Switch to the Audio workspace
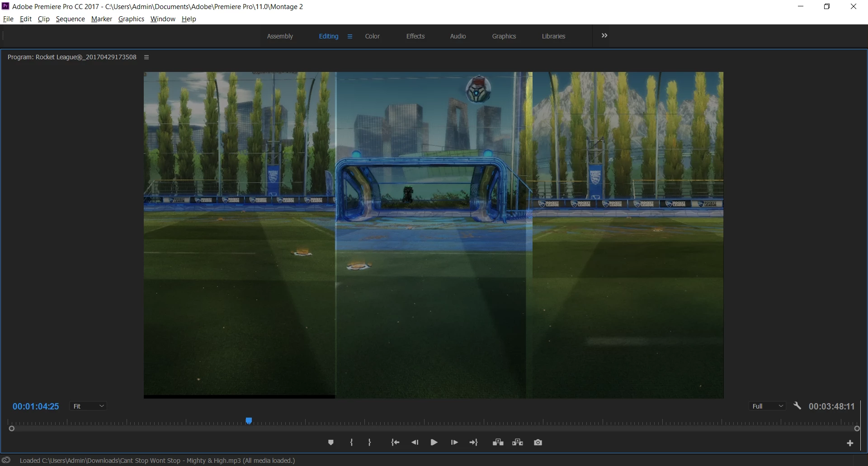 click(458, 36)
